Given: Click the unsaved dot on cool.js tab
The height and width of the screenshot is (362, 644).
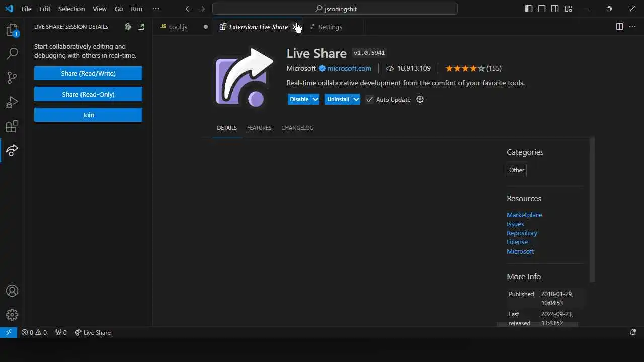Looking at the screenshot, I should [x=205, y=27].
